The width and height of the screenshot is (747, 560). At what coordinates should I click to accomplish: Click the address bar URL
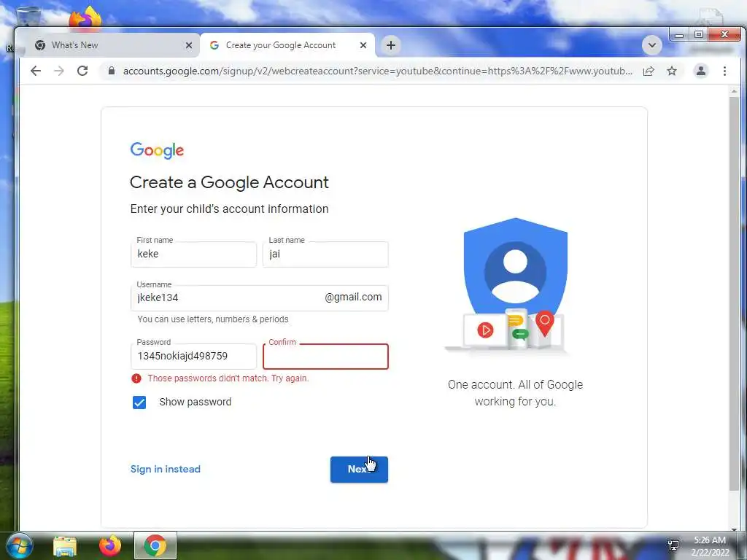click(377, 71)
